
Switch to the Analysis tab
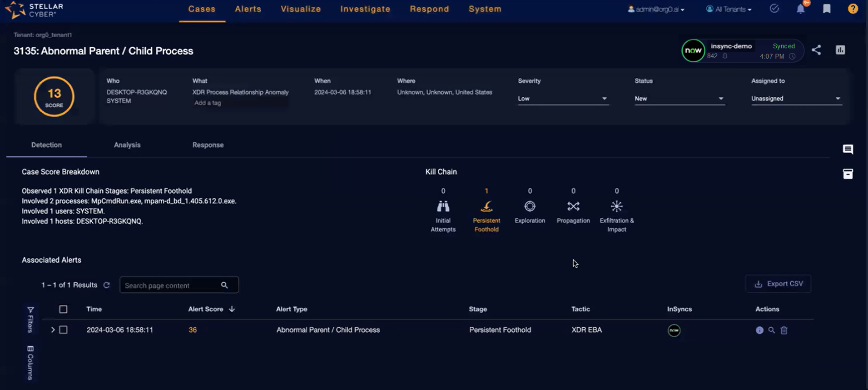(x=127, y=145)
